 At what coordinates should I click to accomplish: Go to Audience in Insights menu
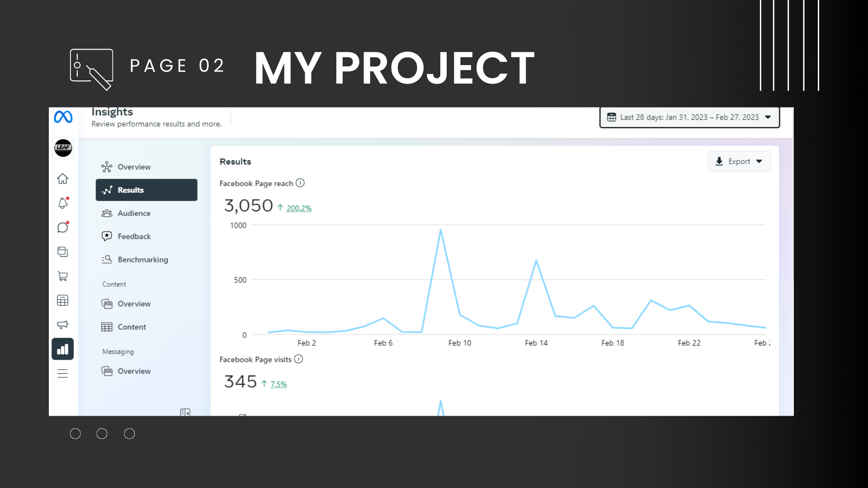pos(134,213)
